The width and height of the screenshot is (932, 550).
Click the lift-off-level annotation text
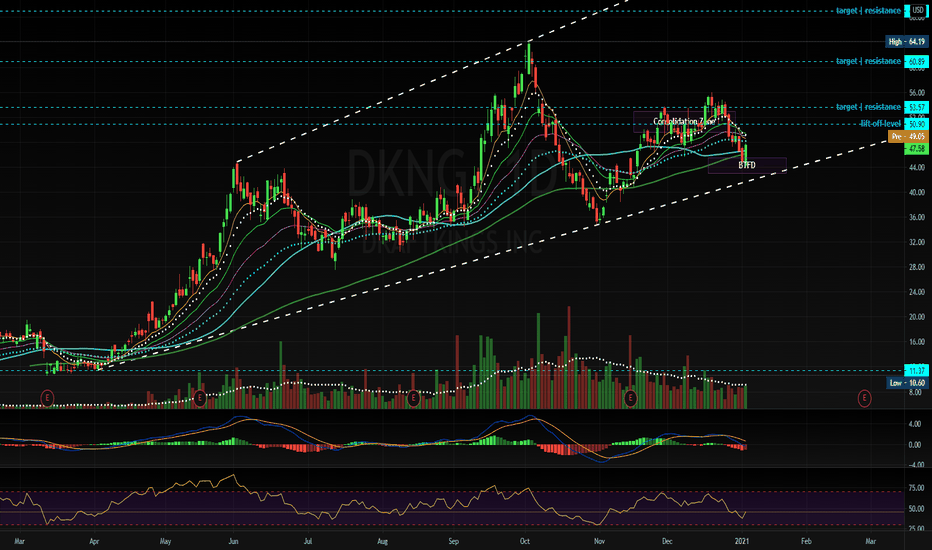click(x=880, y=124)
